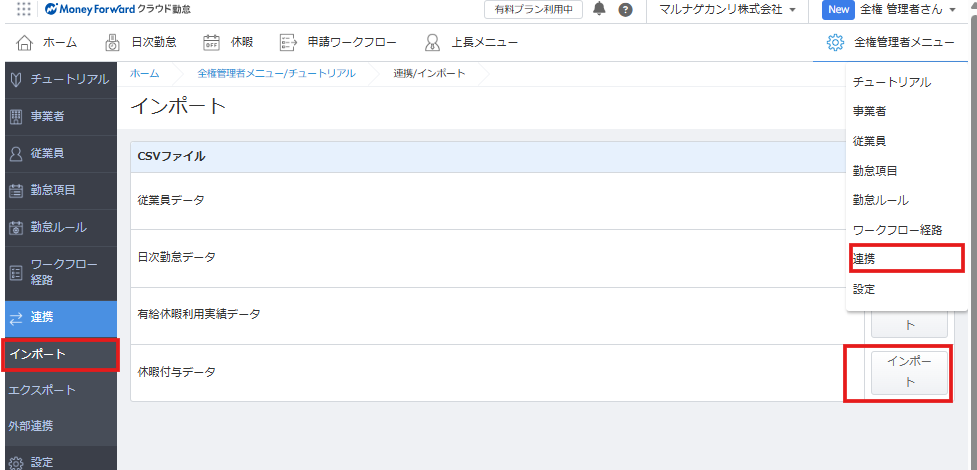The width and height of the screenshot is (977, 470).
Task: Click the notification bell icon
Action: coord(599,9)
